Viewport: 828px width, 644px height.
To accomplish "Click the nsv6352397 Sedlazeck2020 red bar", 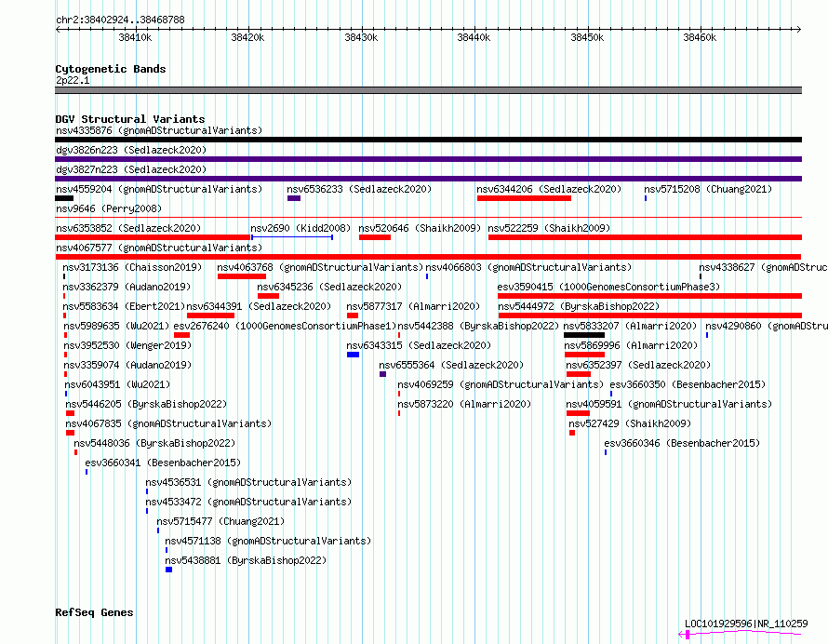I will tap(579, 374).
